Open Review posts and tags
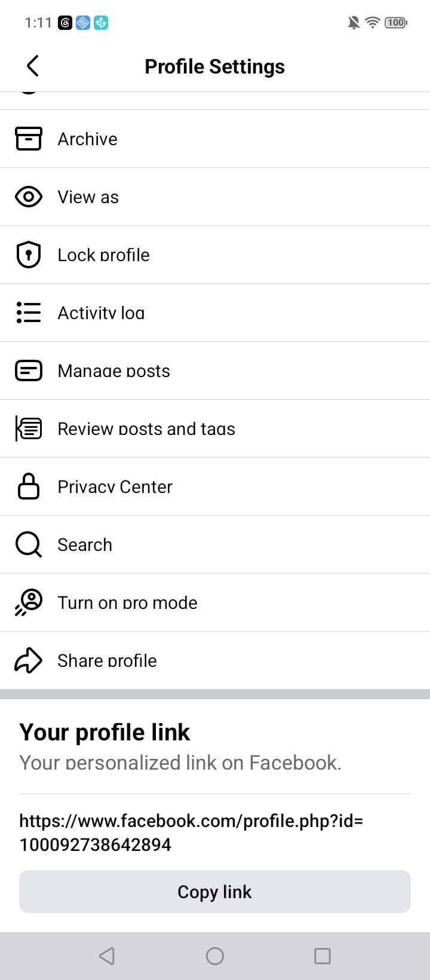Image resolution: width=430 pixels, height=980 pixels. tap(215, 428)
